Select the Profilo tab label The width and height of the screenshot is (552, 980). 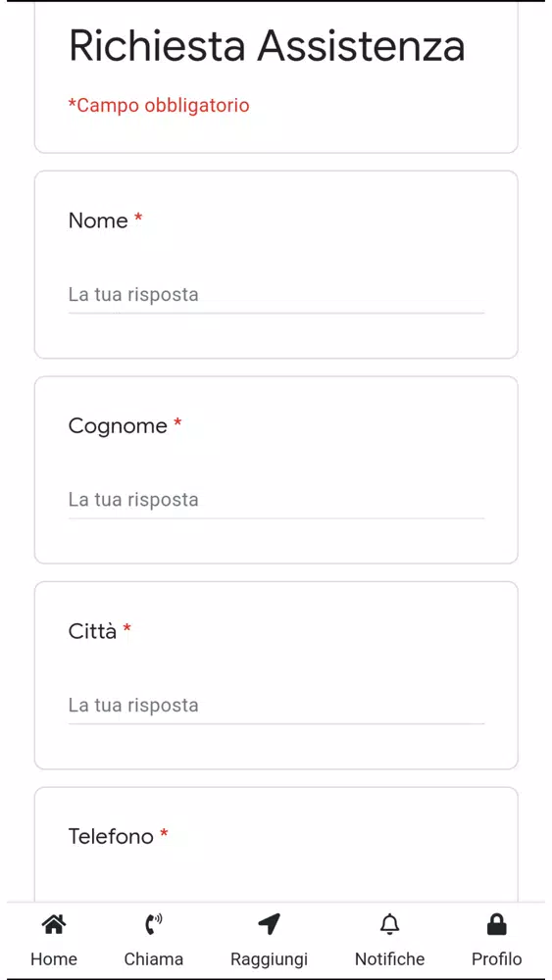(x=496, y=958)
